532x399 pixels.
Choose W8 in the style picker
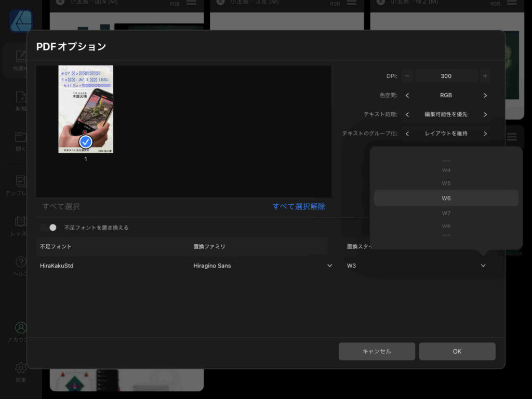[x=446, y=226]
